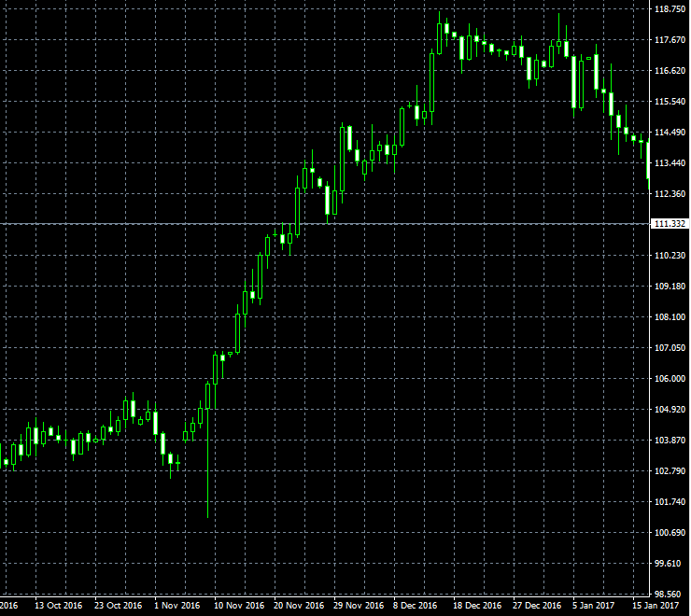Click the 115.540 price scale label

pyautogui.click(x=670, y=102)
